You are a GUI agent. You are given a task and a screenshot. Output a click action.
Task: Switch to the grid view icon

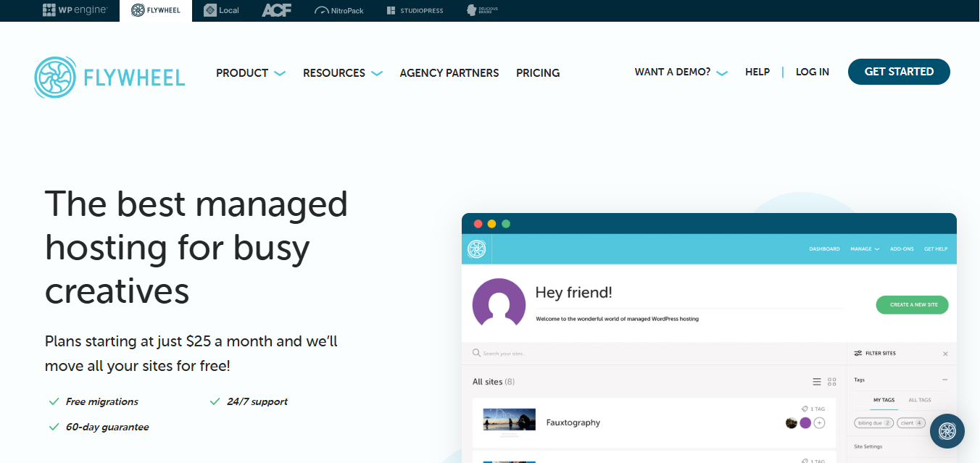click(832, 382)
